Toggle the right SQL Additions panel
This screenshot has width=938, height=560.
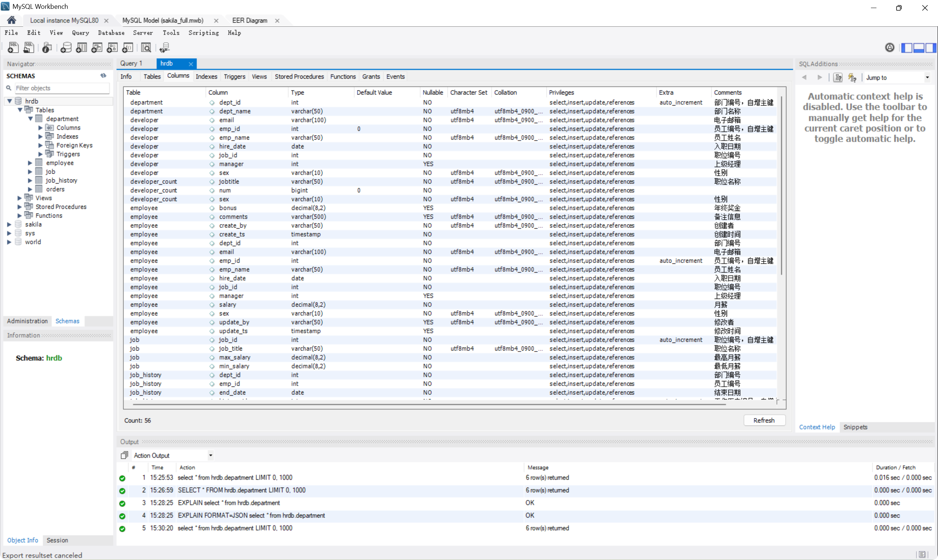tap(930, 48)
